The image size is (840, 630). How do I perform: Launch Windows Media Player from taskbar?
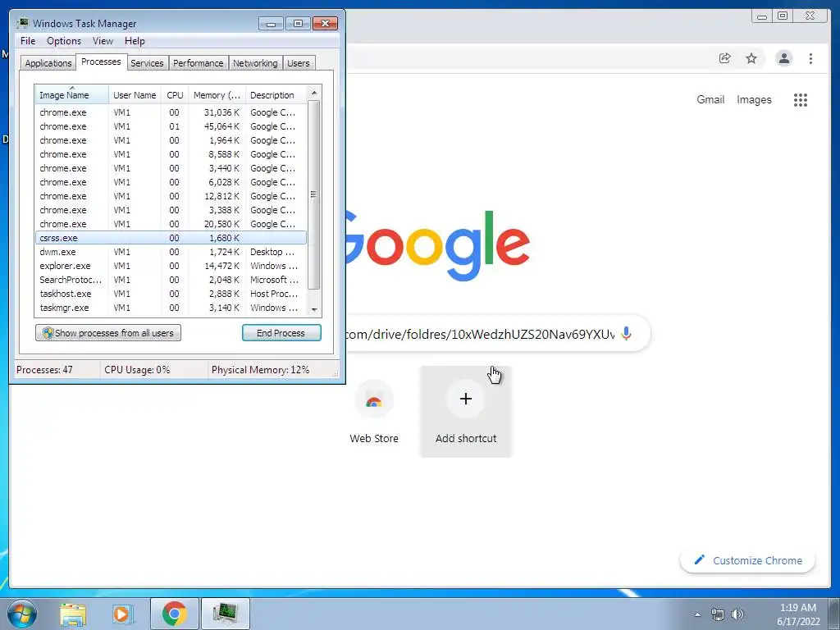point(123,614)
